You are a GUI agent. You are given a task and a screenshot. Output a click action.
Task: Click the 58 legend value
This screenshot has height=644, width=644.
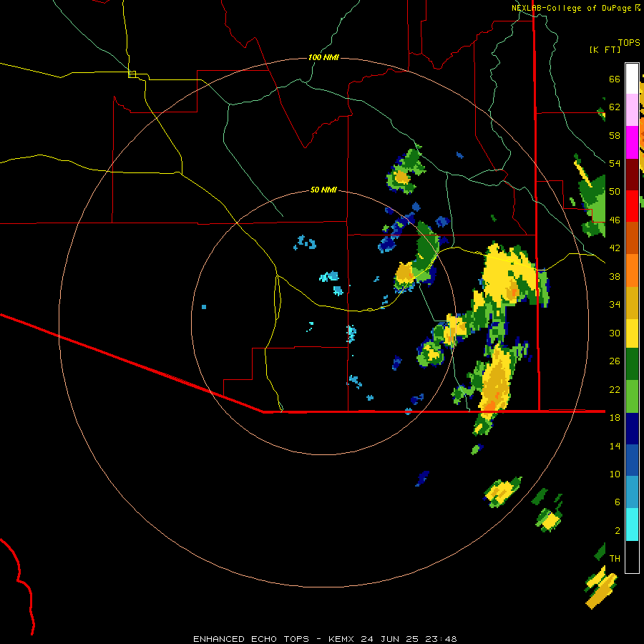615,135
